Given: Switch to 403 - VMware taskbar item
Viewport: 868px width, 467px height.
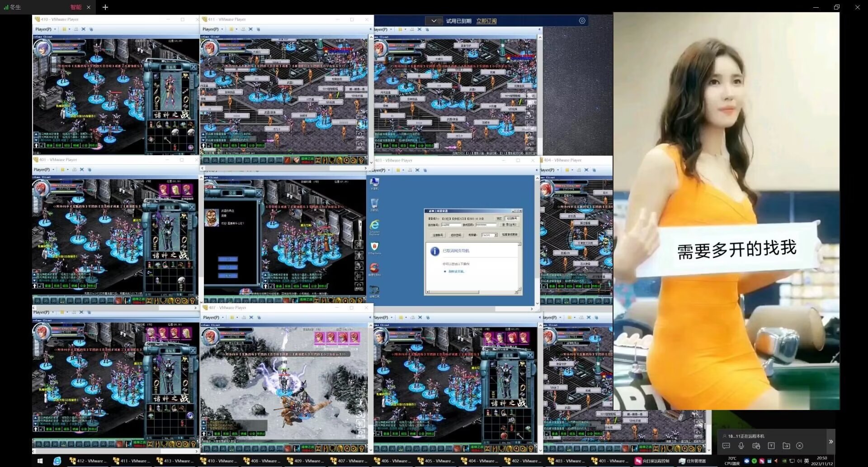Looking at the screenshot, I should tap(565, 461).
